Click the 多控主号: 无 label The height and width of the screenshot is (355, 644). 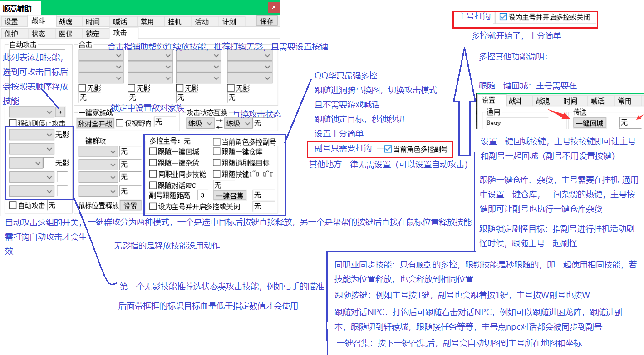[x=170, y=142]
